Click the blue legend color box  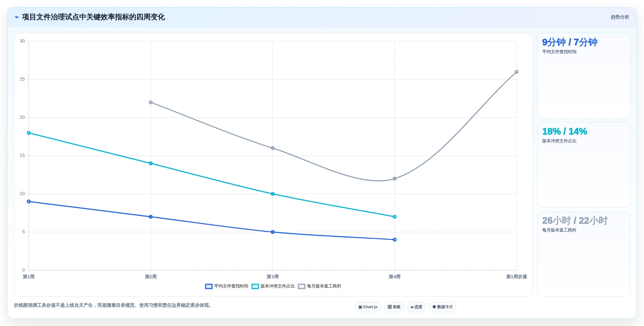(209, 286)
